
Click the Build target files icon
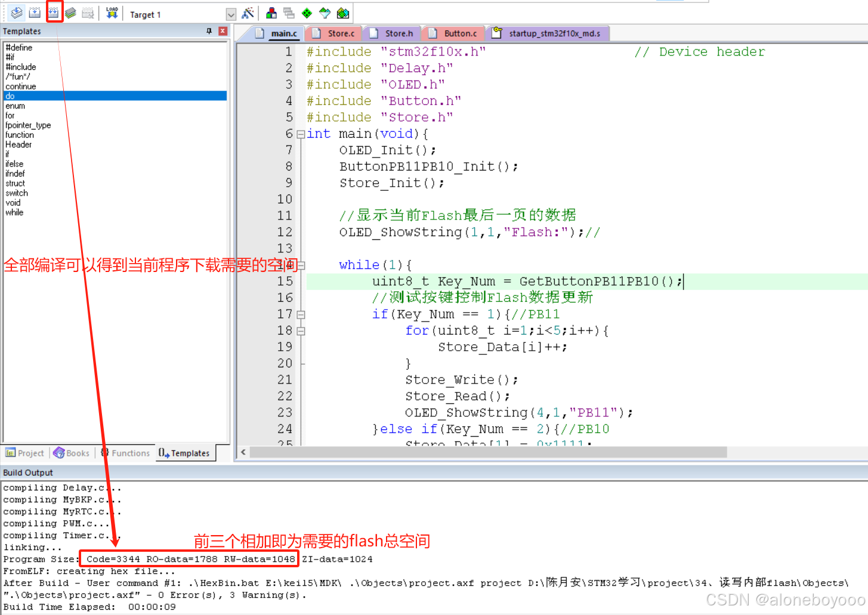pyautogui.click(x=35, y=13)
